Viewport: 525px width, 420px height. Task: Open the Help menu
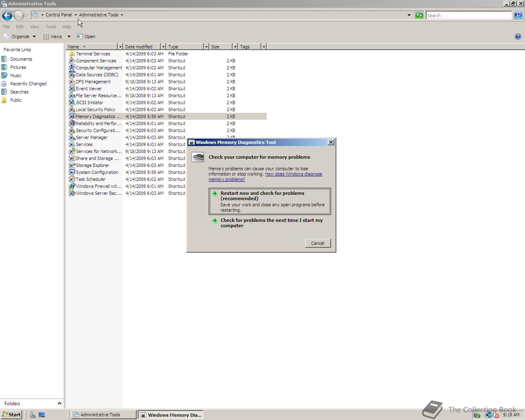point(67,27)
